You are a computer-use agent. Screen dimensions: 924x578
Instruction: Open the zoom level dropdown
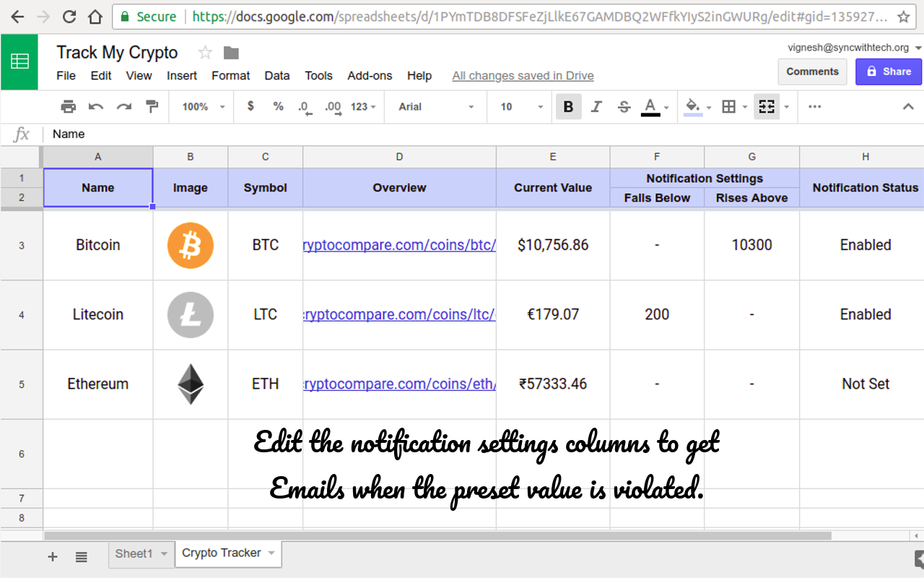point(201,106)
